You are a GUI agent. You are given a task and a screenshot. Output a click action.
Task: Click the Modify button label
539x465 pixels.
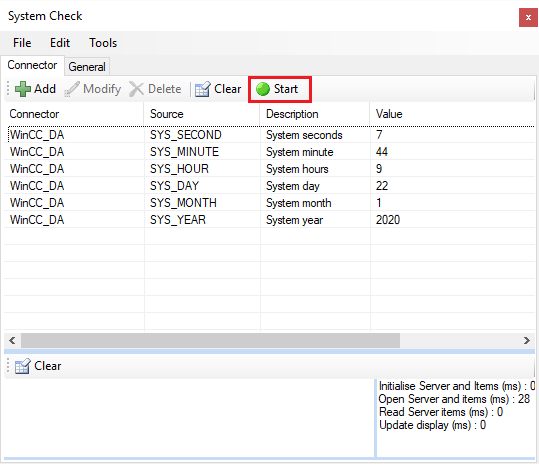pos(102,89)
